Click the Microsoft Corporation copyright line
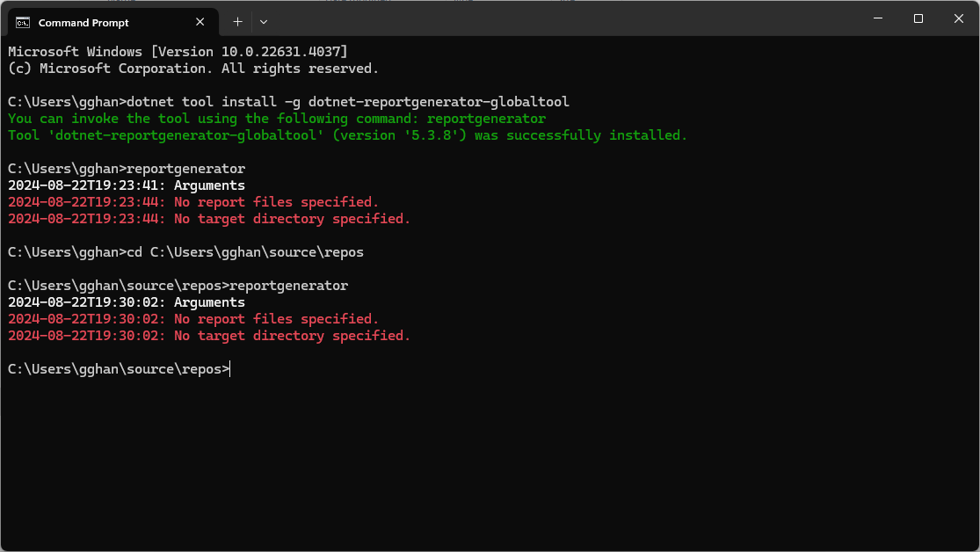The height and width of the screenshot is (552, 980). click(x=193, y=69)
